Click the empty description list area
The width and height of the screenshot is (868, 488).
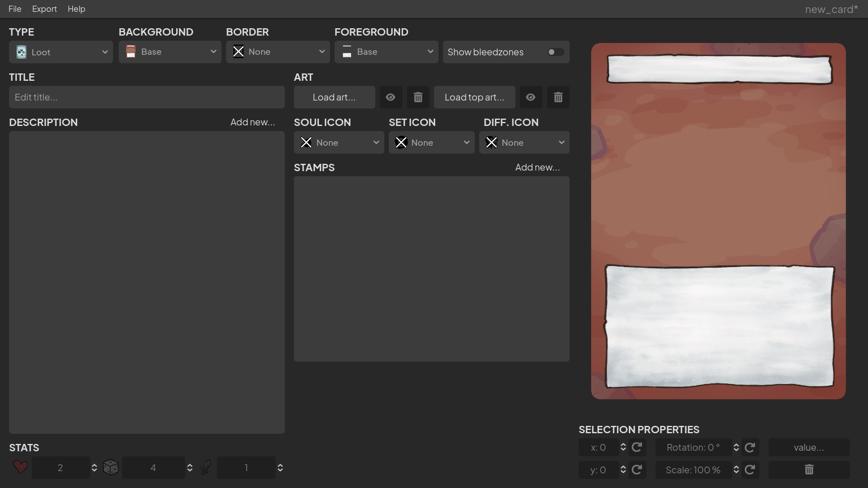tap(147, 282)
